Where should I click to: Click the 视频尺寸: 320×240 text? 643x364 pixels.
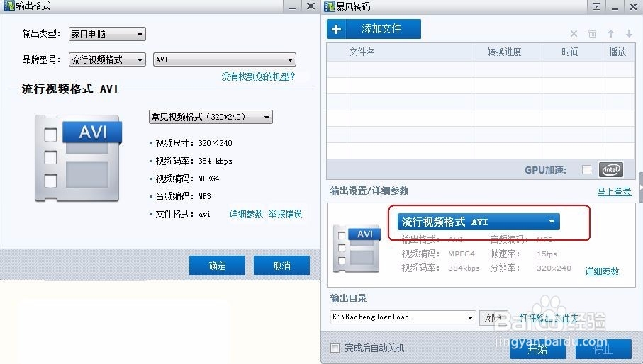(x=194, y=143)
